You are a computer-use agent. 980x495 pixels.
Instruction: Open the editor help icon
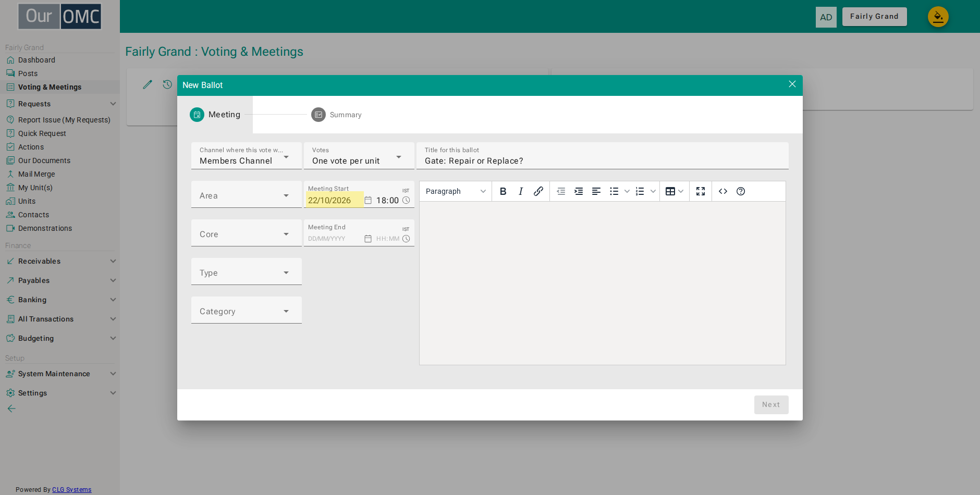pos(741,191)
